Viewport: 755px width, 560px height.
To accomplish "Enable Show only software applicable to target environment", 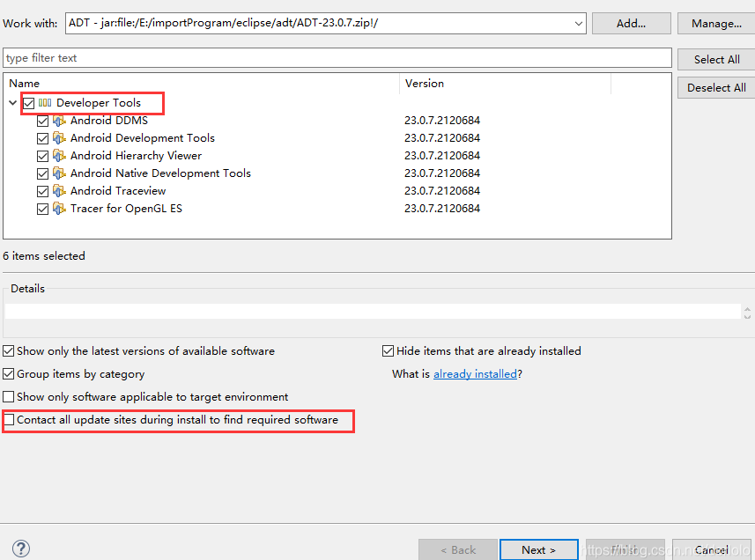I will tap(8, 397).
